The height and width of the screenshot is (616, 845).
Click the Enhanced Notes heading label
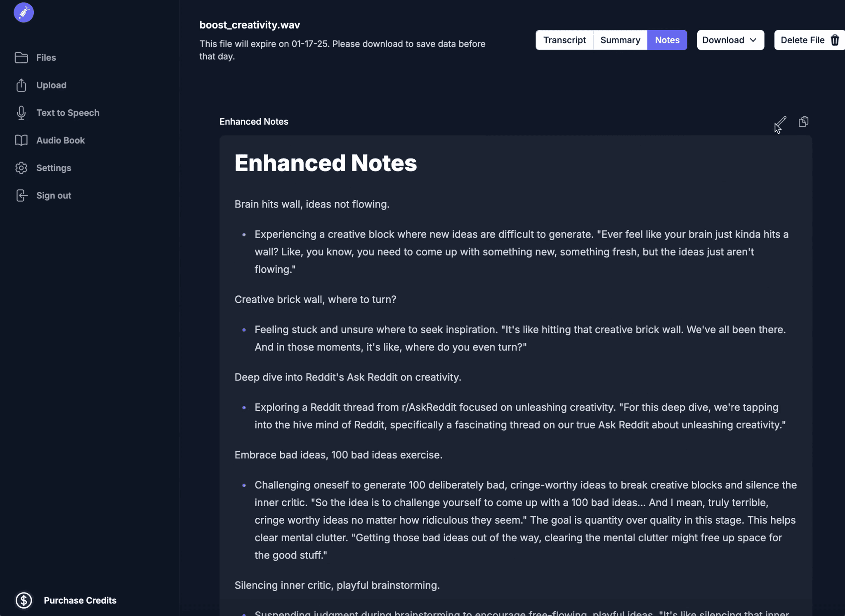253,121
